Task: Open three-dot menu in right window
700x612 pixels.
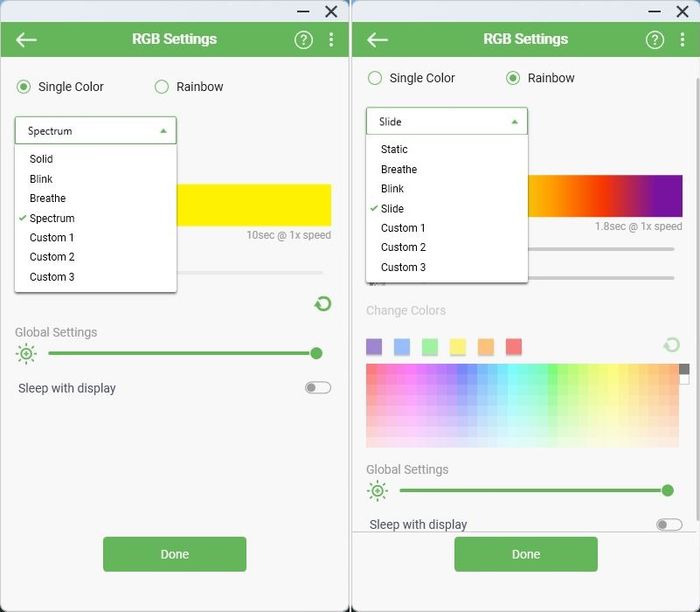Action: [683, 40]
